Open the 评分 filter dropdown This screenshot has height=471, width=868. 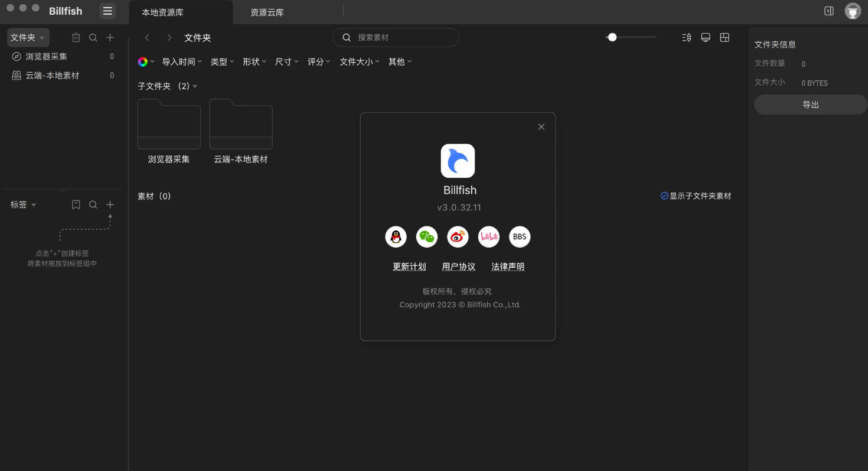319,61
